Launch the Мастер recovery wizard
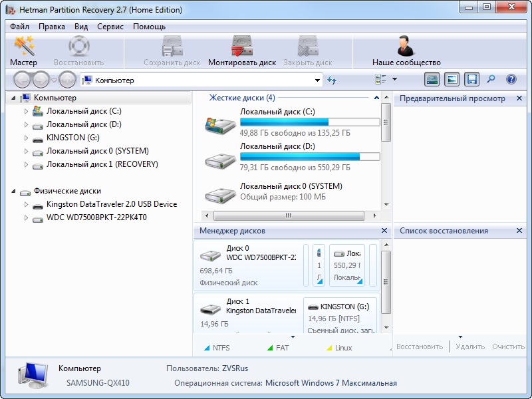 (x=24, y=51)
